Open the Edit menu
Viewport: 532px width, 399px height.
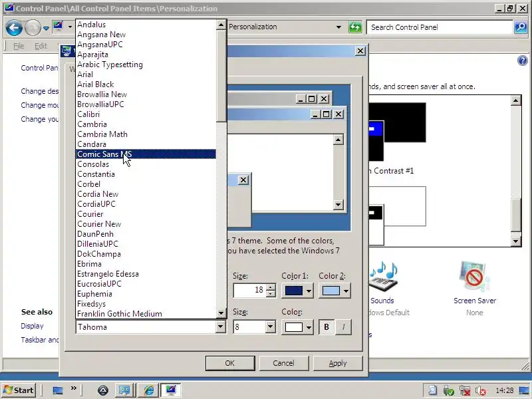(41, 46)
